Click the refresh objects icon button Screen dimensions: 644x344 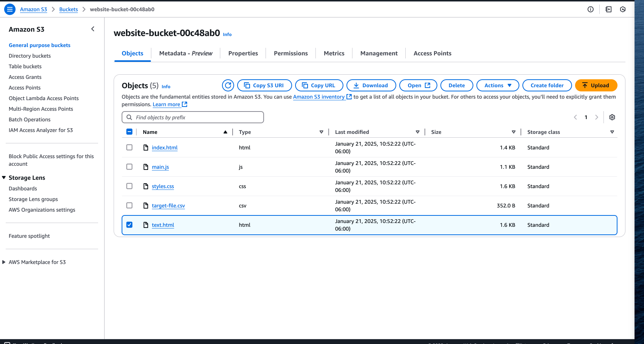pyautogui.click(x=228, y=85)
